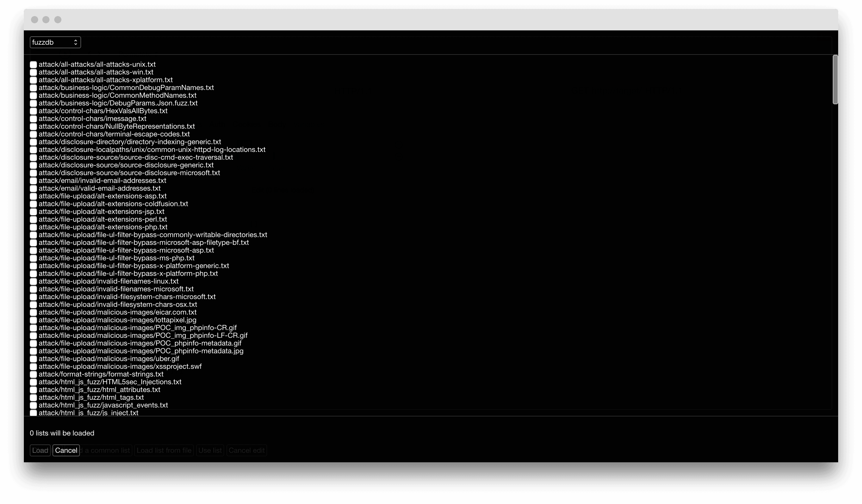
Task: Tick bypass-x-platform-generic.txt checkbox
Action: coord(33,266)
